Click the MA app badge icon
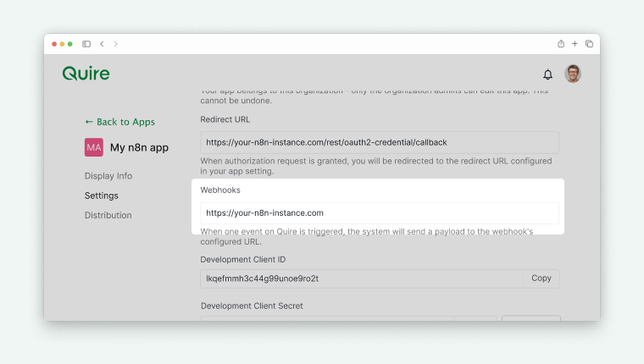Image resolution: width=644 pixels, height=364 pixels. click(x=93, y=147)
